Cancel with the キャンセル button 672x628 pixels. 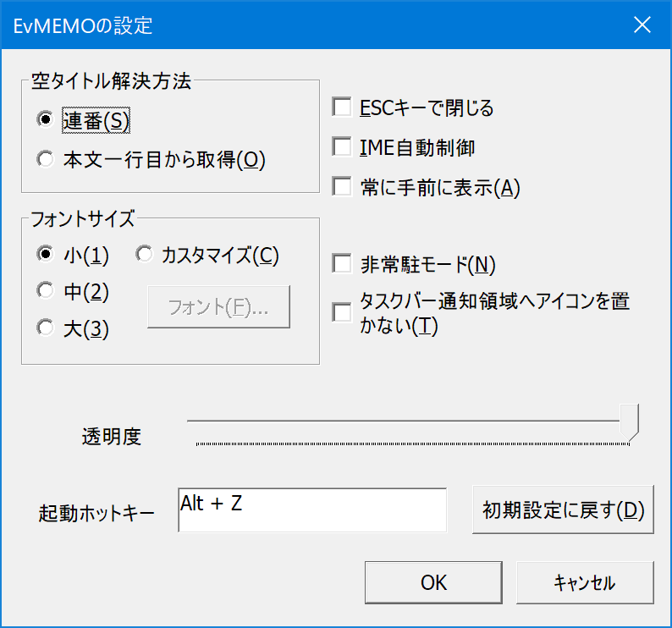pyautogui.click(x=585, y=582)
